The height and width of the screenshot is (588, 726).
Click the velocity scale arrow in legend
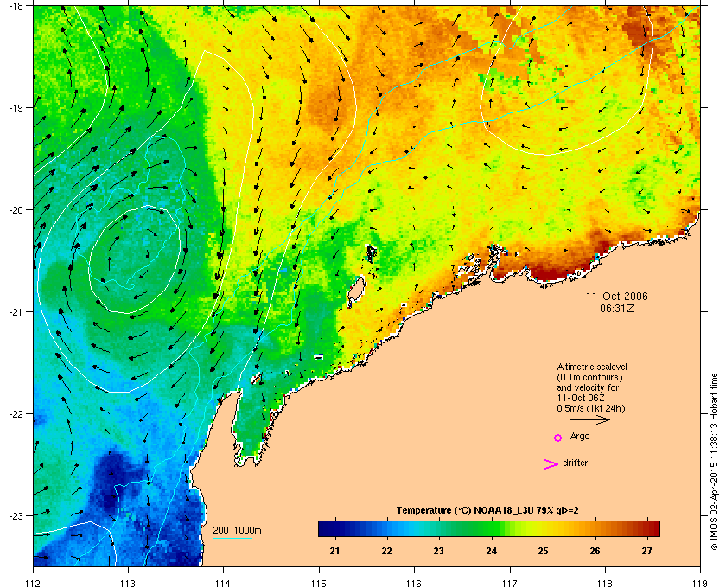pos(589,420)
